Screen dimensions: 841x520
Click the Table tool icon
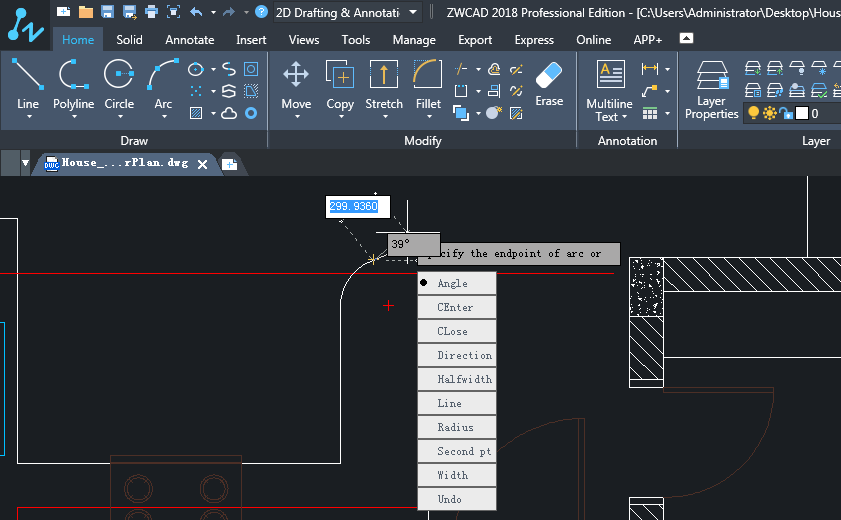coord(650,113)
